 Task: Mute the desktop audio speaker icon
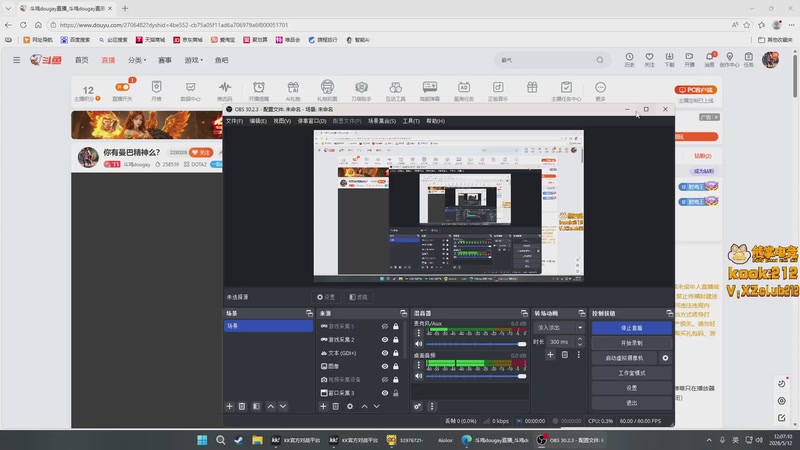click(x=419, y=376)
